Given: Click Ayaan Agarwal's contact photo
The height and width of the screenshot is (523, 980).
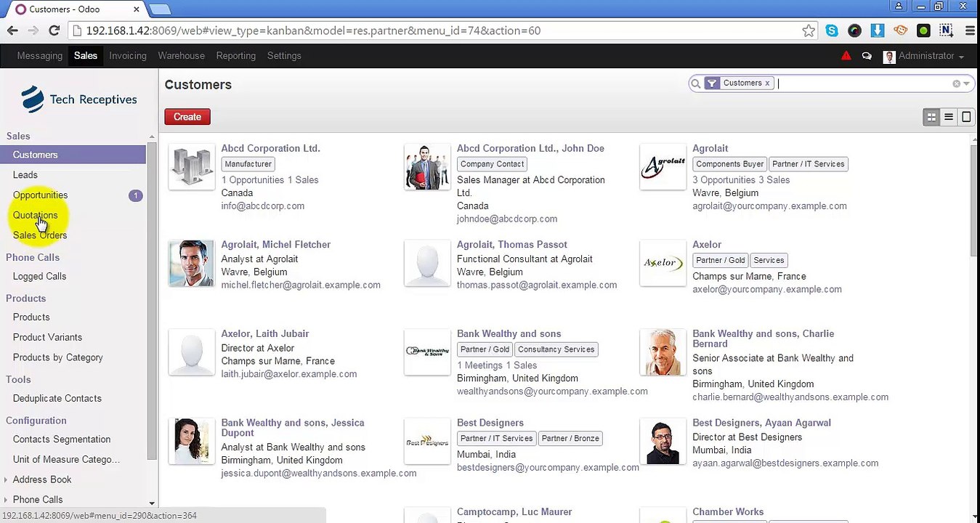Looking at the screenshot, I should tap(663, 442).
